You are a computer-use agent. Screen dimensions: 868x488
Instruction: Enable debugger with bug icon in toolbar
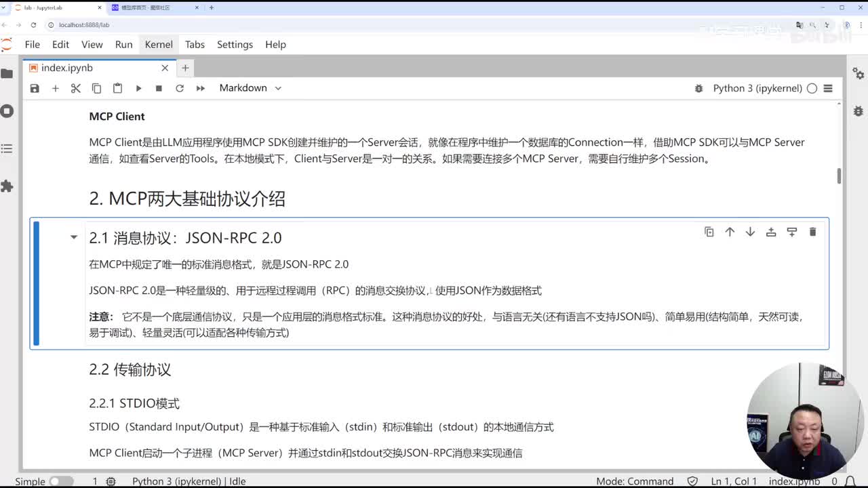699,88
